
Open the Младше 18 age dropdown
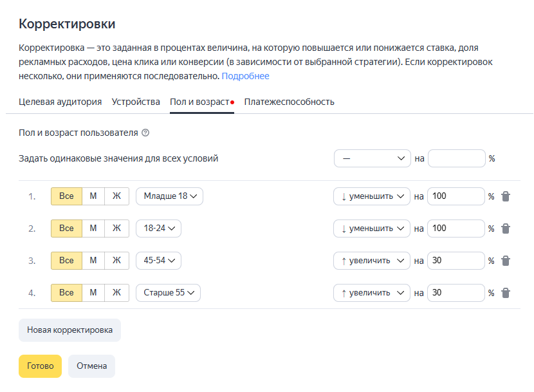click(x=169, y=196)
